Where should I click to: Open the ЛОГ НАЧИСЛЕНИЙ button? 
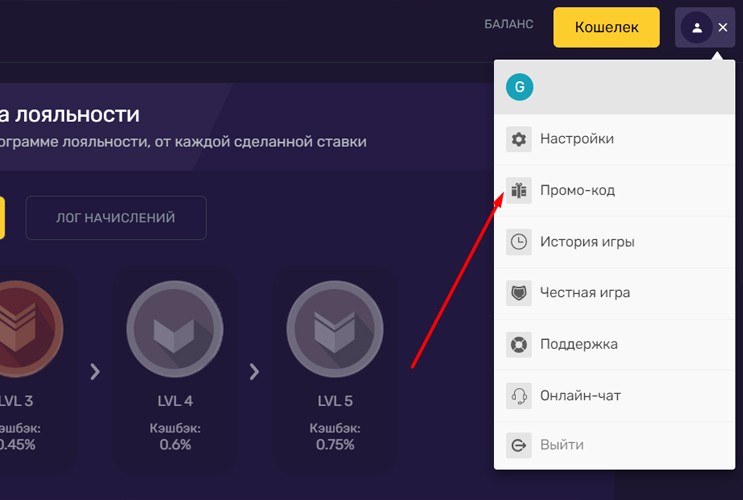tap(116, 218)
